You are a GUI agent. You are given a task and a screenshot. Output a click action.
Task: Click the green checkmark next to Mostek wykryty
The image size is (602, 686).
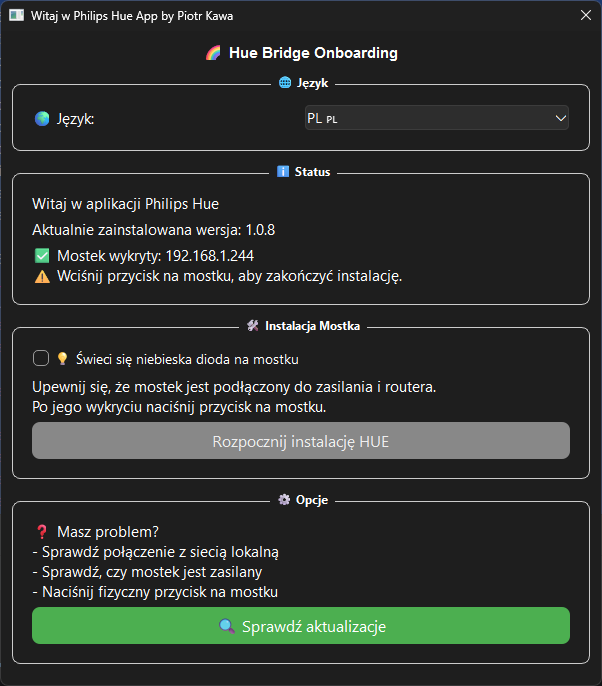point(42,256)
